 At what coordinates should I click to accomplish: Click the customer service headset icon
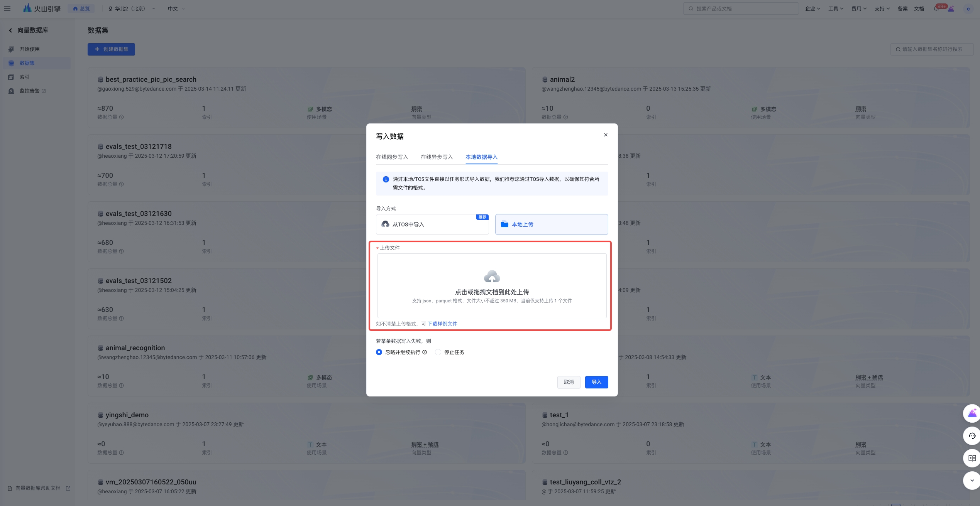(972, 436)
